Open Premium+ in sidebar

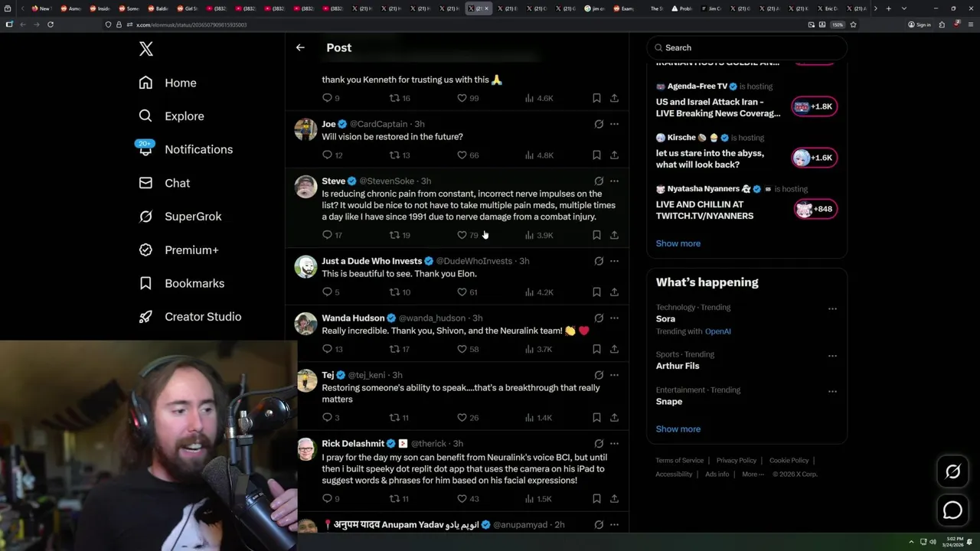[178, 249]
